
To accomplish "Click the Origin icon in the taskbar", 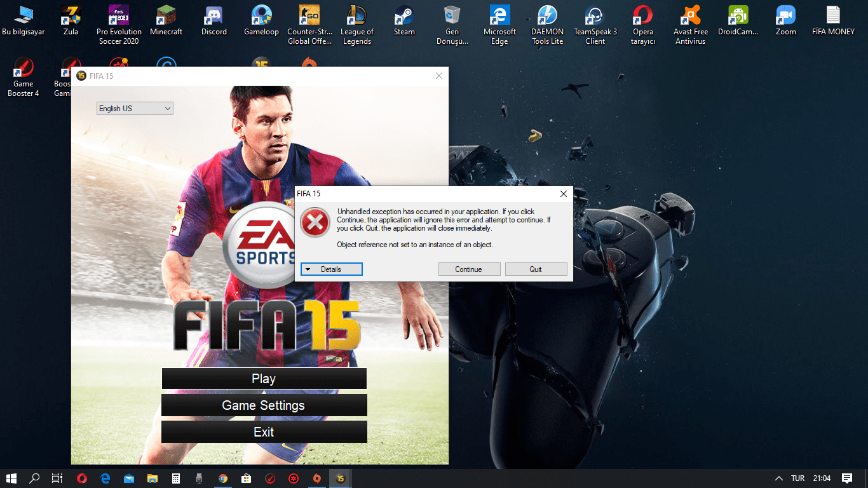I will pos(317,478).
